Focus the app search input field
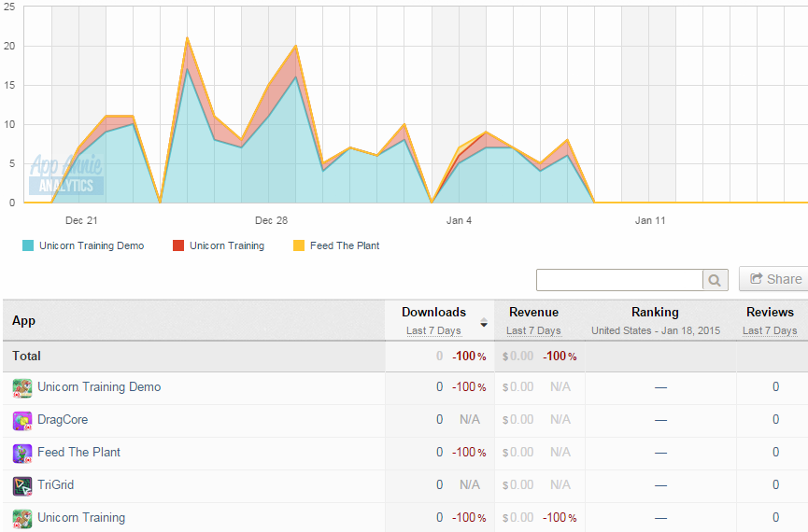 [x=619, y=280]
